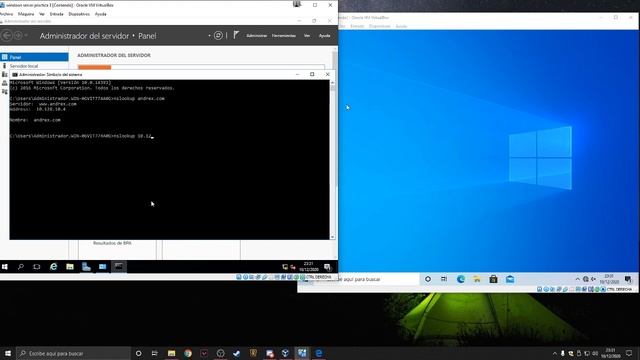Click host taskbar clock
Image resolution: width=640 pixels, height=360 pixels.
click(610, 353)
